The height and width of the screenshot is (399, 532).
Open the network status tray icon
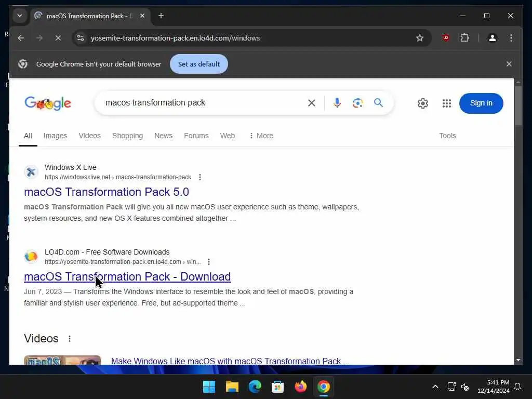point(451,387)
